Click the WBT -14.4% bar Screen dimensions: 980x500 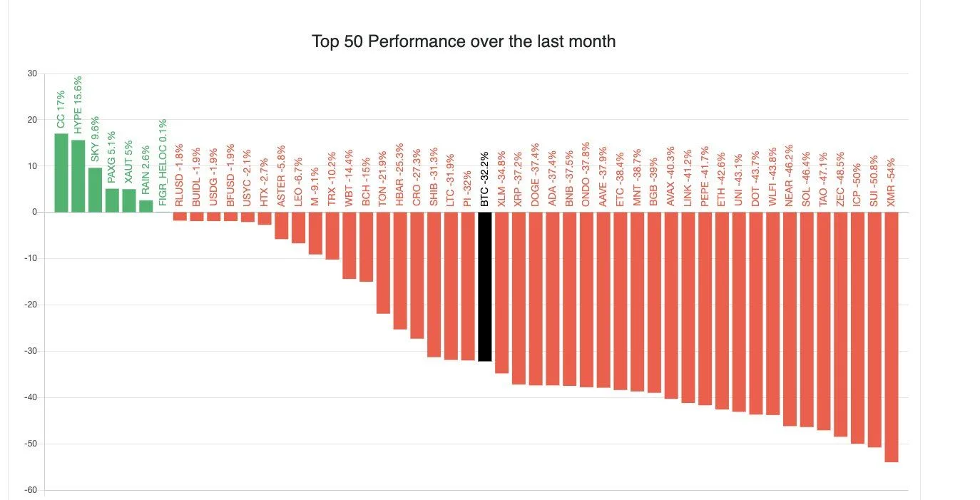click(349, 245)
